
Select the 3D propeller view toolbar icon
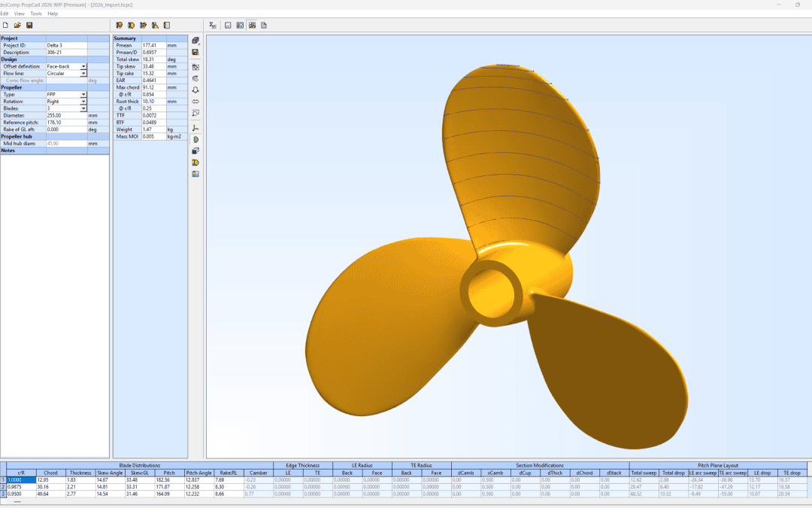pyautogui.click(x=252, y=25)
